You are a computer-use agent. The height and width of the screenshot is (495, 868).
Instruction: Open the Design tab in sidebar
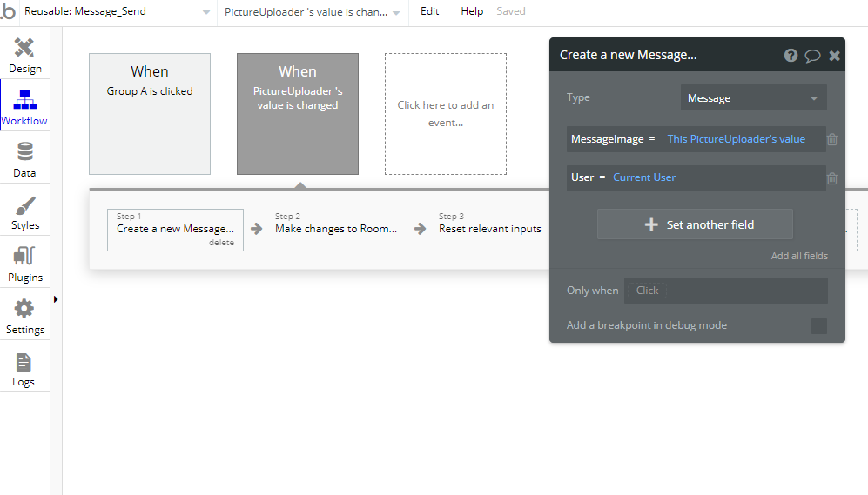(24, 56)
